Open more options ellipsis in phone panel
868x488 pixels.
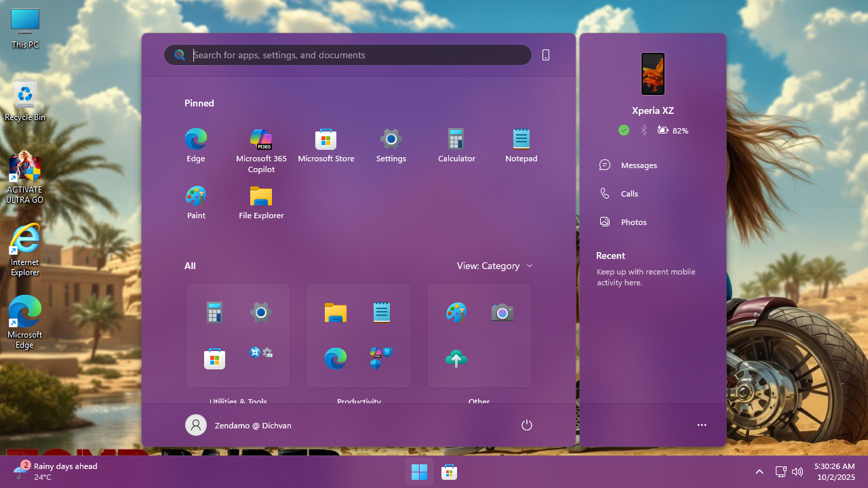coord(702,425)
